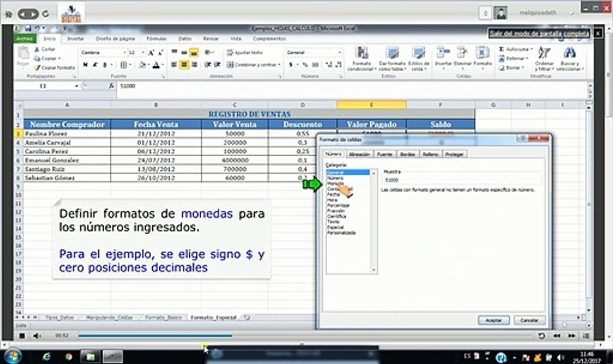Open Estilos de celda gallery
613x364 pixels.
pyautogui.click(x=419, y=59)
